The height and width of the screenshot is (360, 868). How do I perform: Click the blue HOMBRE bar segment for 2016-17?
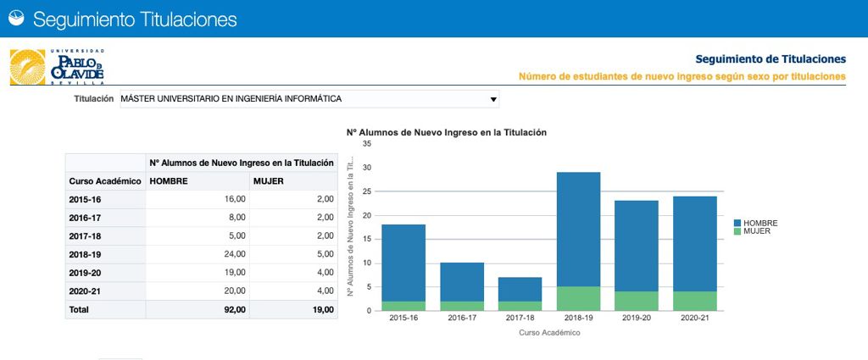462,282
